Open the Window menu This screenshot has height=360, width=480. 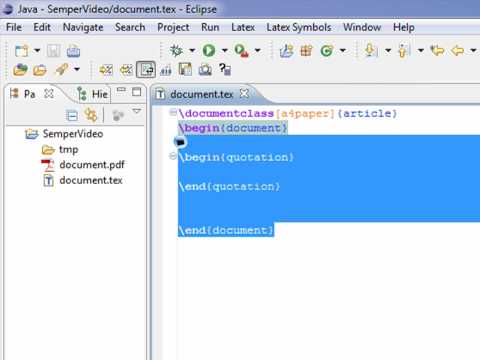(362, 27)
